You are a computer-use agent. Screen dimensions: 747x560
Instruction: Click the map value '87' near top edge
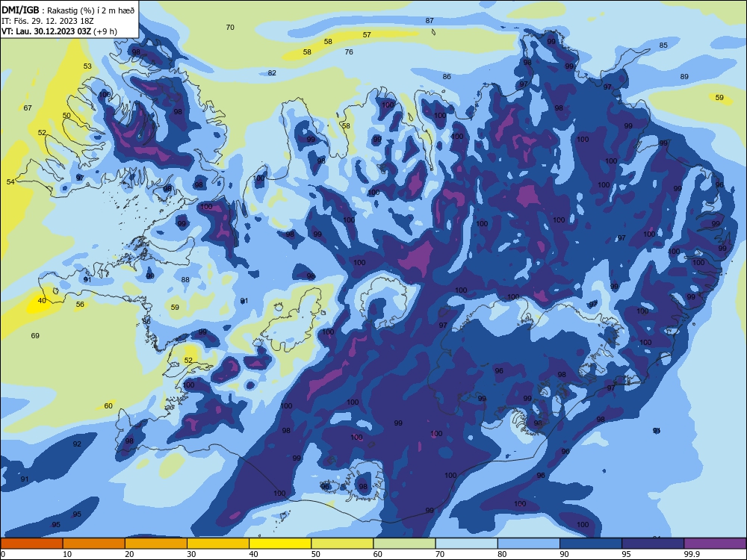pos(430,20)
